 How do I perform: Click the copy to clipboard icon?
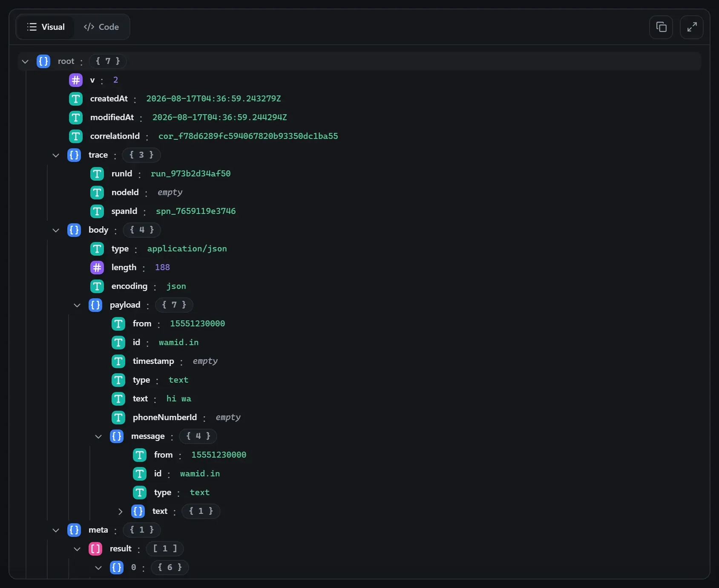(x=661, y=27)
